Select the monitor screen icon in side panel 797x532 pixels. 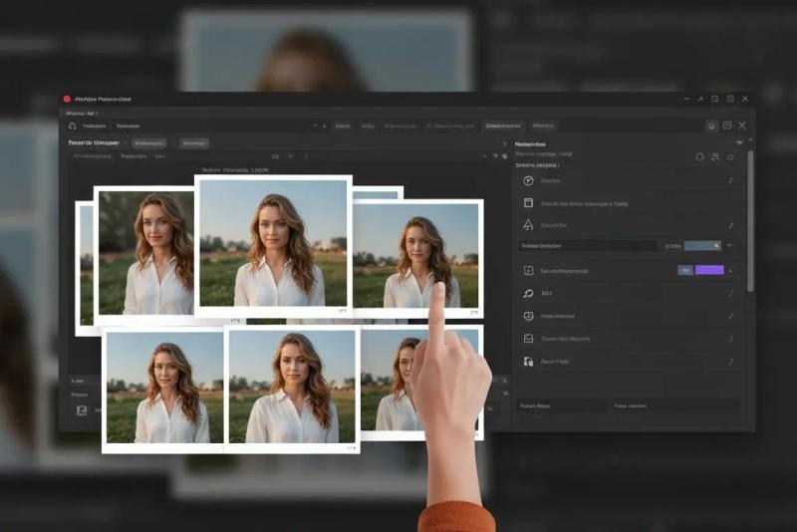(529, 316)
